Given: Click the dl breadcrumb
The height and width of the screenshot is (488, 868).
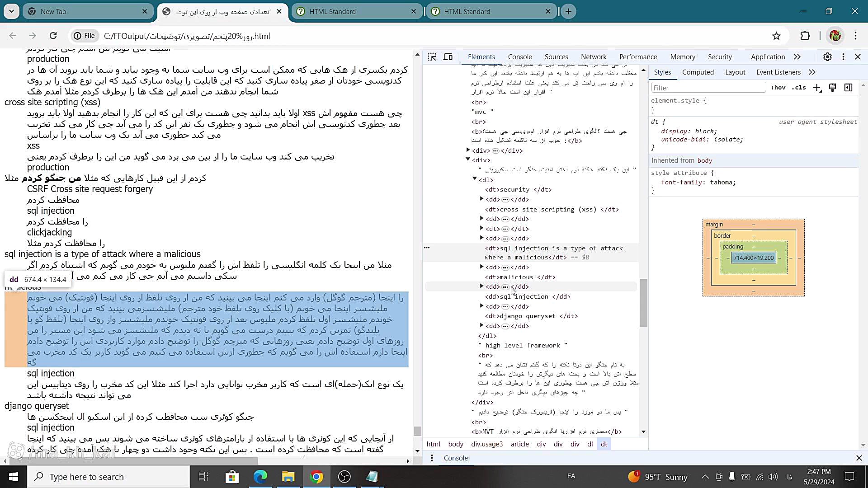Looking at the screenshot, I should 590,444.
